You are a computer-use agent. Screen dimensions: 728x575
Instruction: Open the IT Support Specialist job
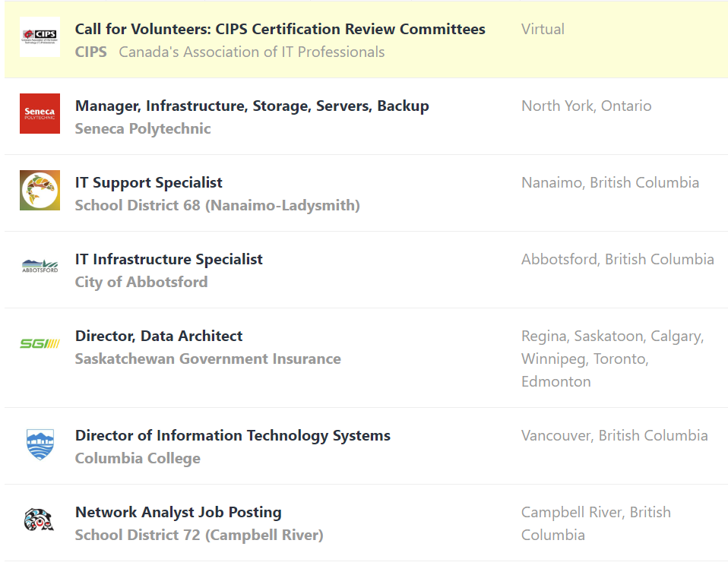click(x=148, y=183)
